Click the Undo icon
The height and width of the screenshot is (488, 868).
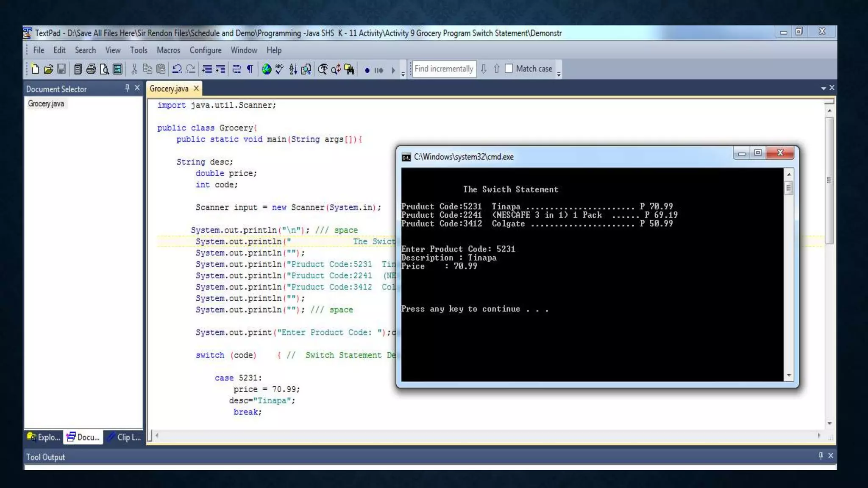click(x=177, y=69)
